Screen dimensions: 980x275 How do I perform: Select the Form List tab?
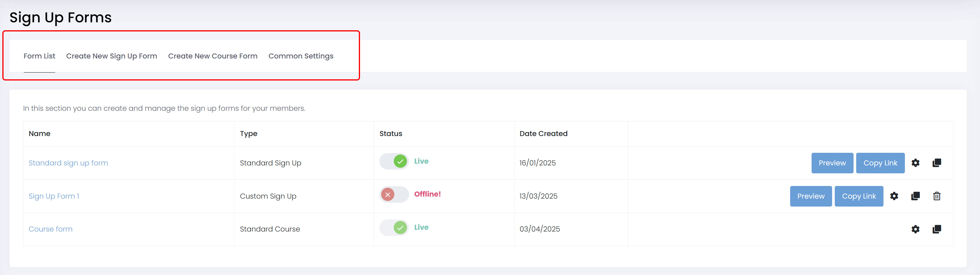39,56
